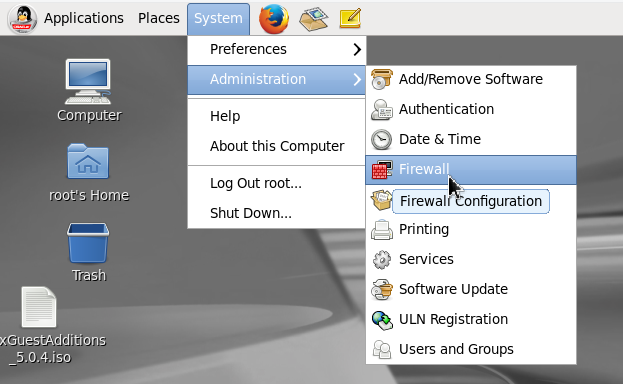Open Add/Remove Software
Viewport: 623px width, 384px height.
click(471, 79)
